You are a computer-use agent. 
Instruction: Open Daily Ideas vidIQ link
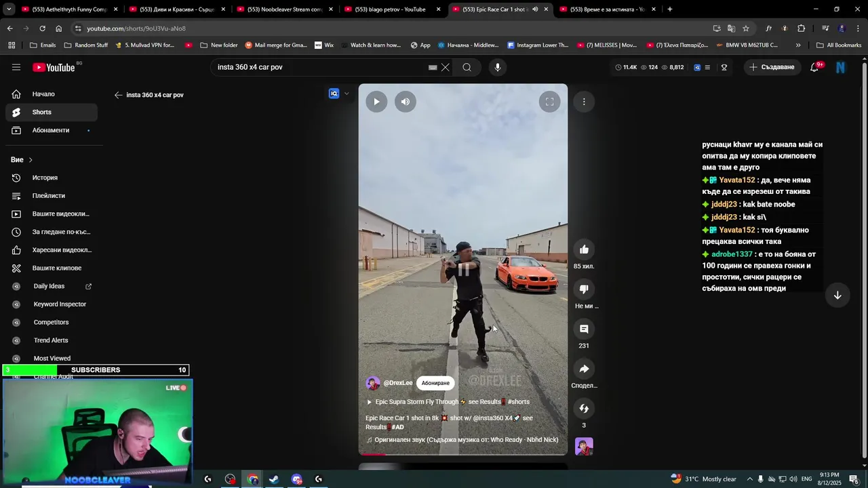point(52,286)
